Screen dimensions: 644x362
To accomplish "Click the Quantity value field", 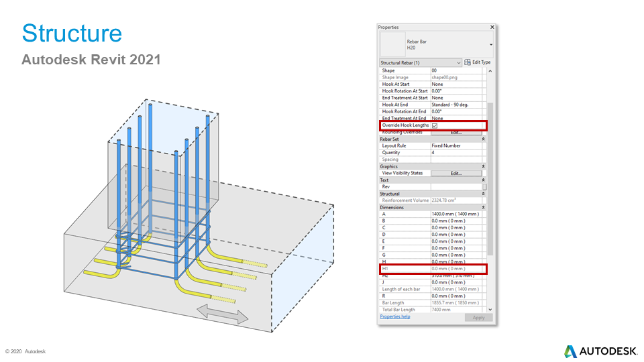I will (x=456, y=152).
